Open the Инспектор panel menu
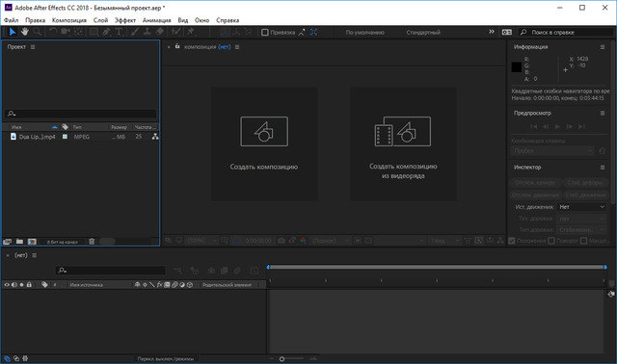617x364 pixels. click(x=602, y=167)
